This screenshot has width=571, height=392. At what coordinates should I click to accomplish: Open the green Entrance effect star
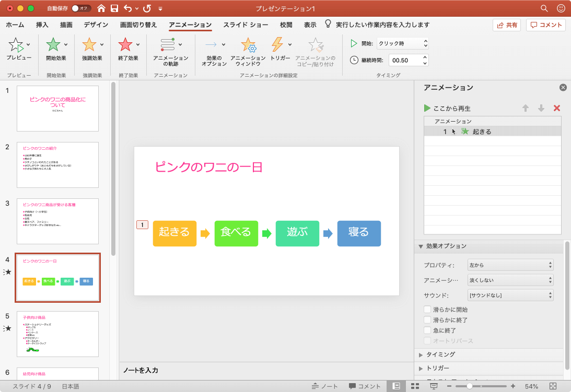click(53, 44)
